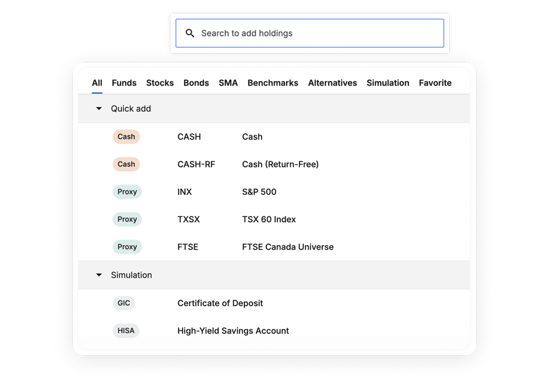Click the Cash badge beside CASH-RF
549x392 pixels.
[x=126, y=164]
